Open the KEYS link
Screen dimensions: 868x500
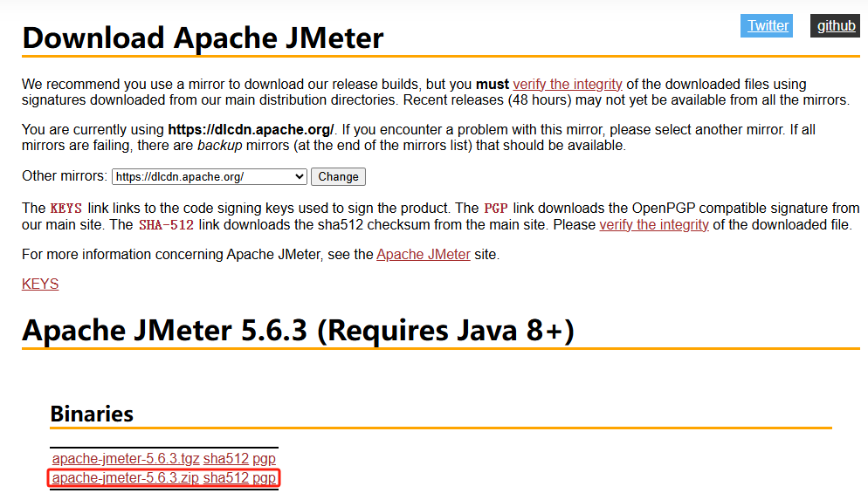click(x=40, y=284)
